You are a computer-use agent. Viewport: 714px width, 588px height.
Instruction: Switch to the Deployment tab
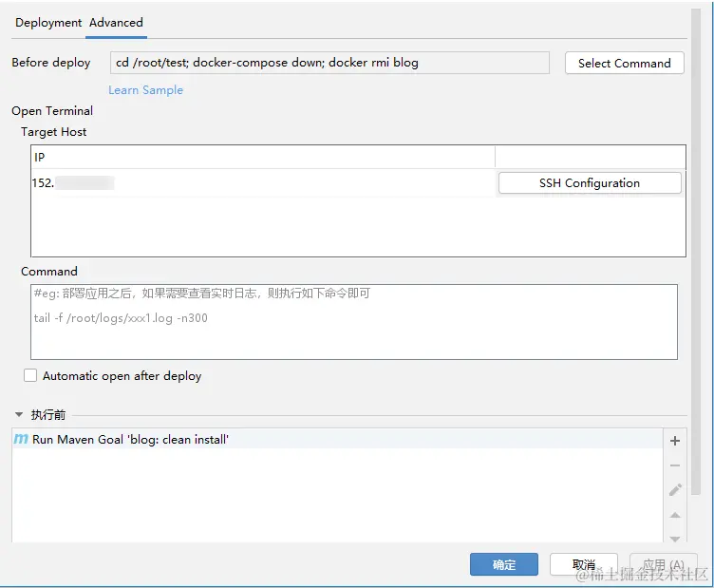48,22
